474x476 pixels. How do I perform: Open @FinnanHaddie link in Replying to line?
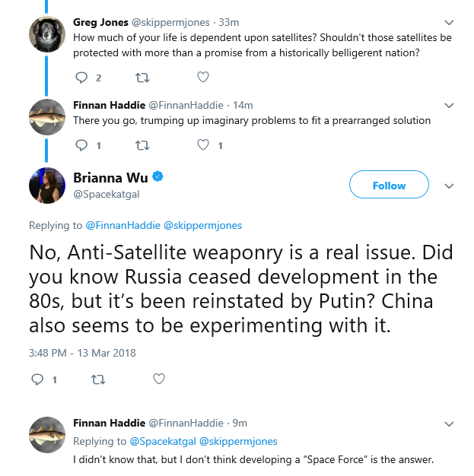[x=122, y=225]
